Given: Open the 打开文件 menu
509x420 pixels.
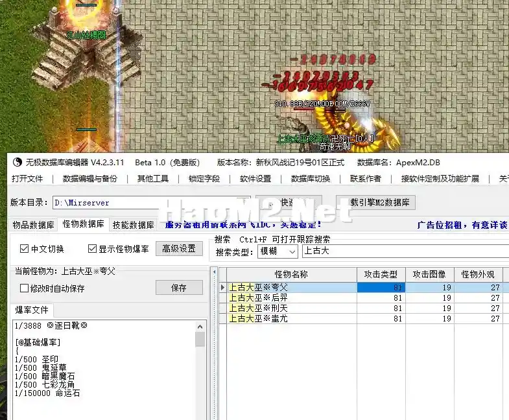Looking at the screenshot, I should click(x=27, y=178).
